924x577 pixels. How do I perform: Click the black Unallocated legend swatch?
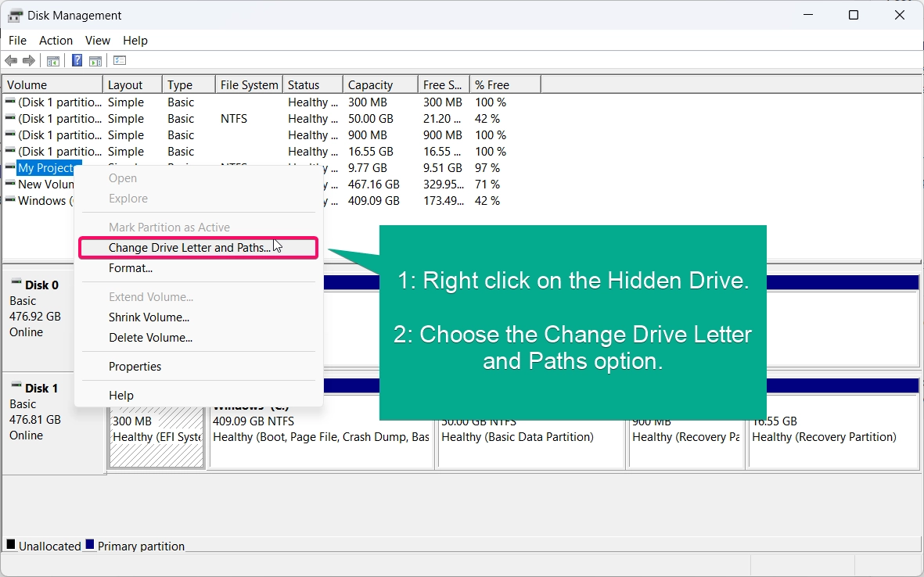[x=11, y=544]
